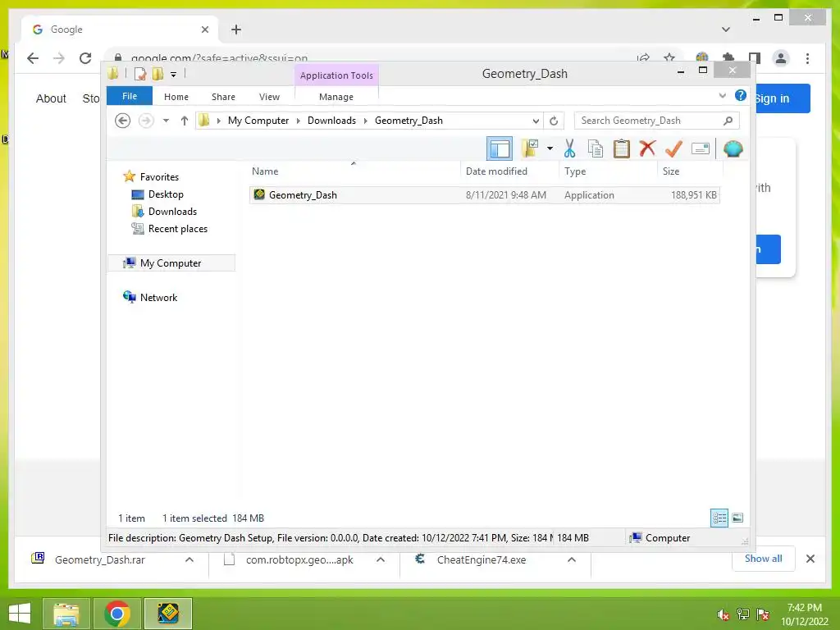Viewport: 840px width, 630px height.
Task: Click the blue shell icon in toolbar
Action: [733, 148]
